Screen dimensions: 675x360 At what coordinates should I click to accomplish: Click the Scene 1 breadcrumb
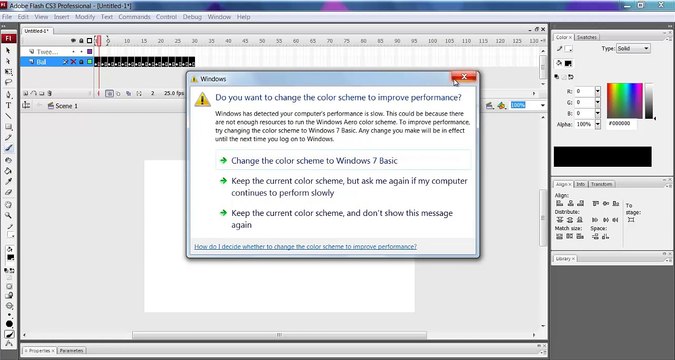(x=63, y=106)
